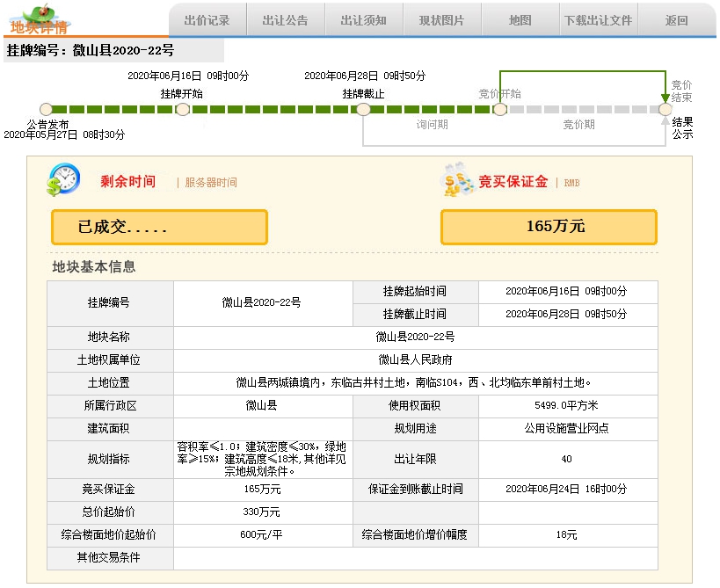Open the 出价记录 tab
The width and height of the screenshot is (720, 588).
pos(207,19)
